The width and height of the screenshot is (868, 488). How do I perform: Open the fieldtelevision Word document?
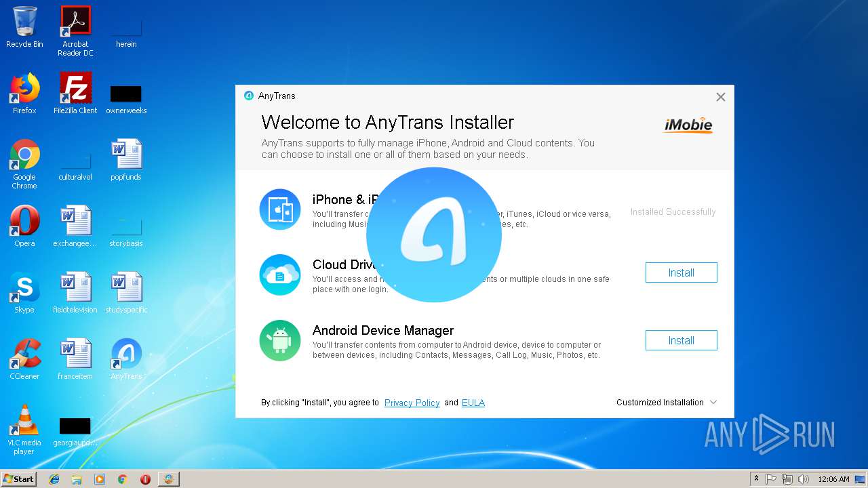pos(75,293)
